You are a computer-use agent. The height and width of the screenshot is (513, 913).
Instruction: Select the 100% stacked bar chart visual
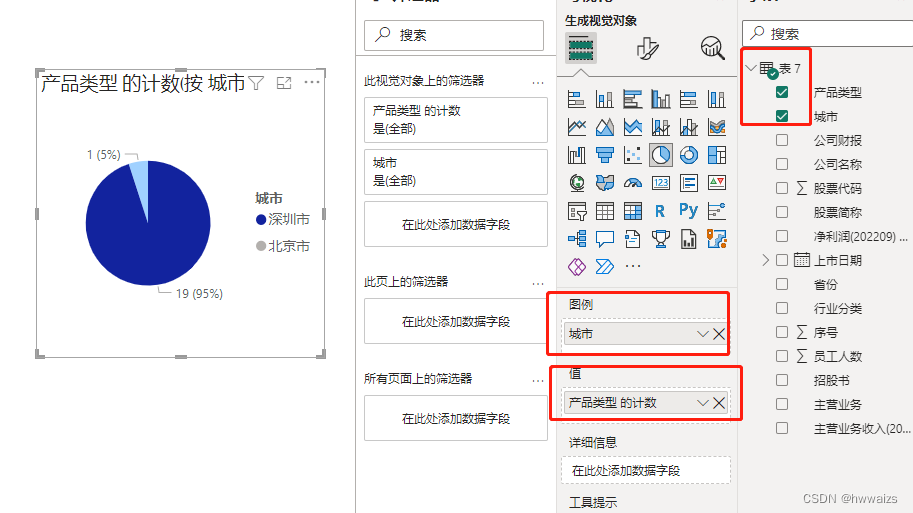[688, 99]
